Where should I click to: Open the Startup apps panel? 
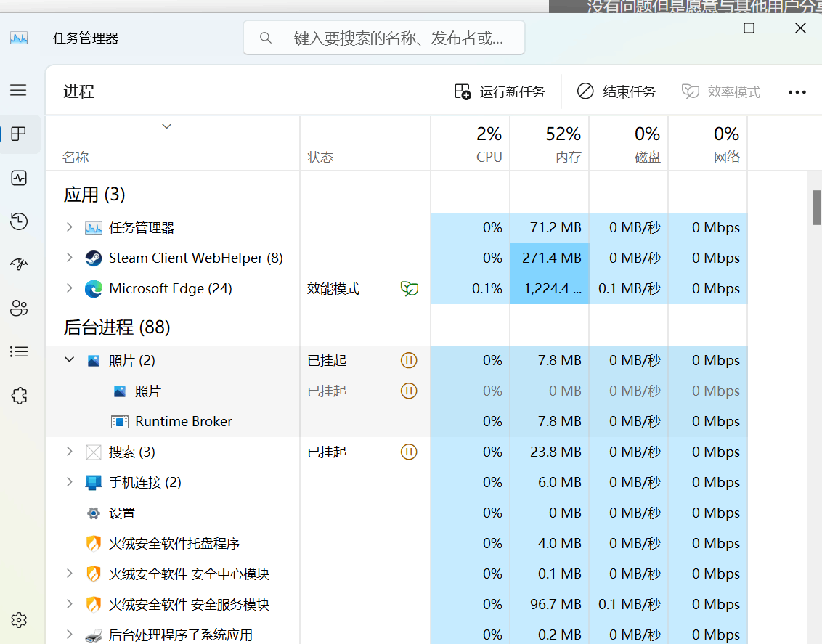(19, 265)
